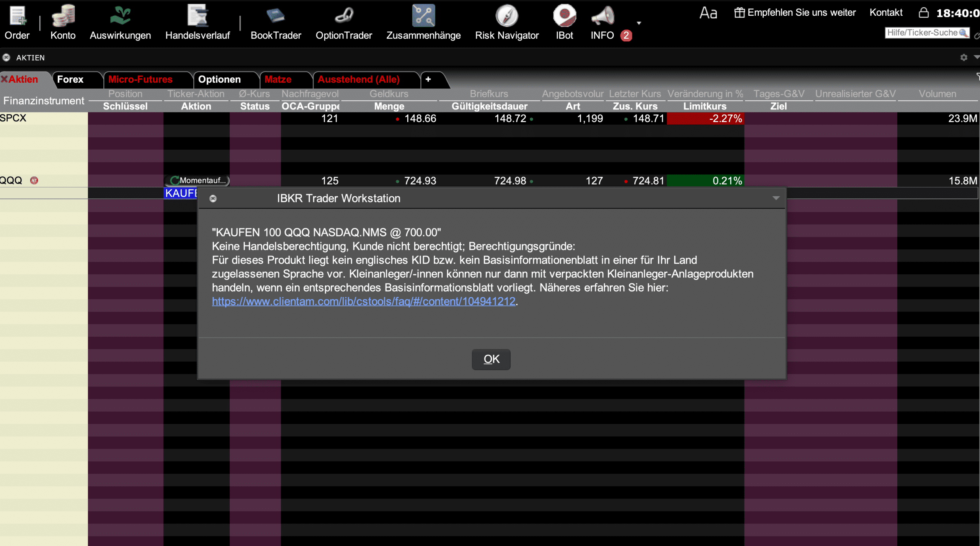This screenshot has width=980, height=546.
Task: Click Empfehlen Sie uns weiter link
Action: (802, 13)
